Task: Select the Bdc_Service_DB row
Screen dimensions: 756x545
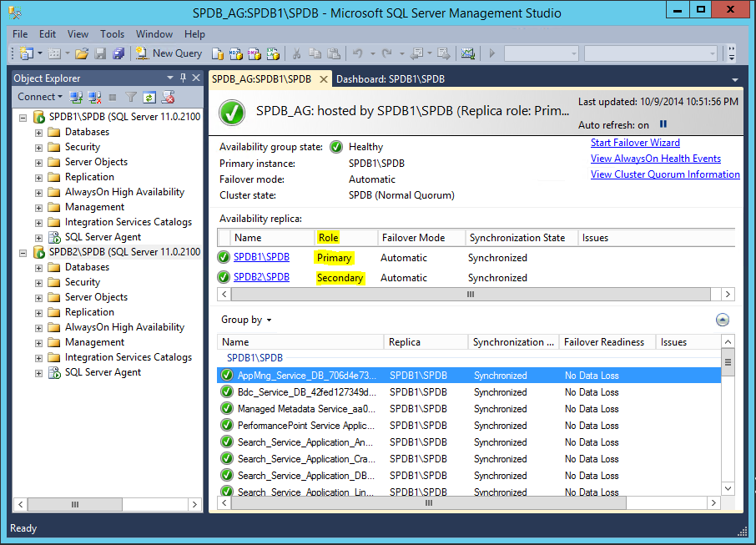Action: pos(469,392)
